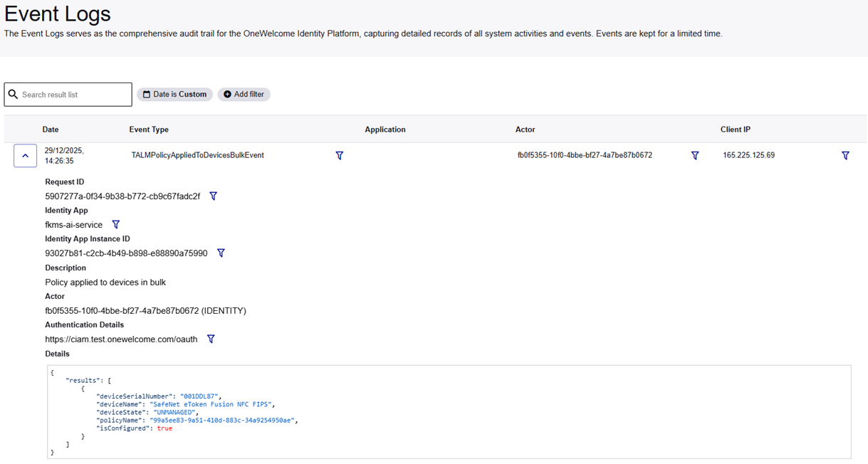Filter by client IP 165.225.125.69
The width and height of the screenshot is (868, 464).
[x=845, y=155]
